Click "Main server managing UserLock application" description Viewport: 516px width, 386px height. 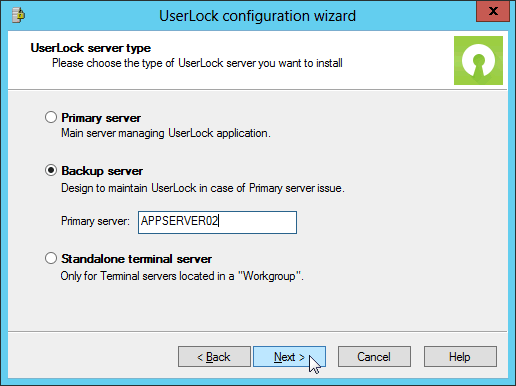(x=166, y=133)
